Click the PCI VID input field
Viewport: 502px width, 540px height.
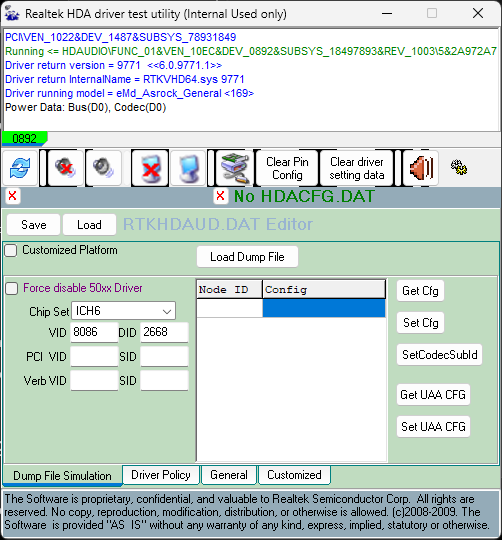(x=94, y=356)
